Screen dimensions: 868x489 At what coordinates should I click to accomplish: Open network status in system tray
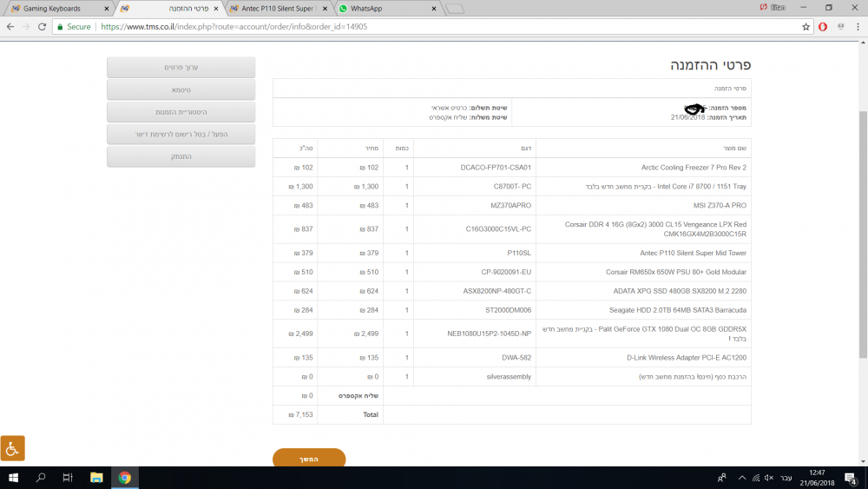756,478
